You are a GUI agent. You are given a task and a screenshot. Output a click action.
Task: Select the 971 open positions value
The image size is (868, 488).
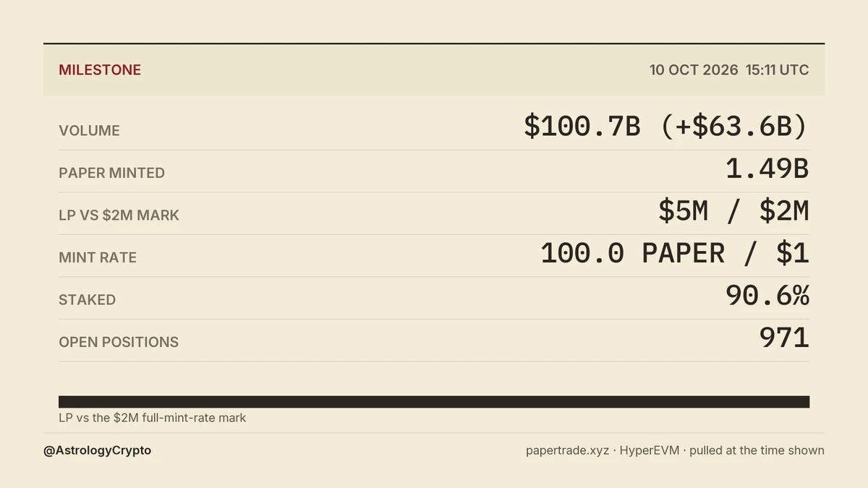coord(784,338)
